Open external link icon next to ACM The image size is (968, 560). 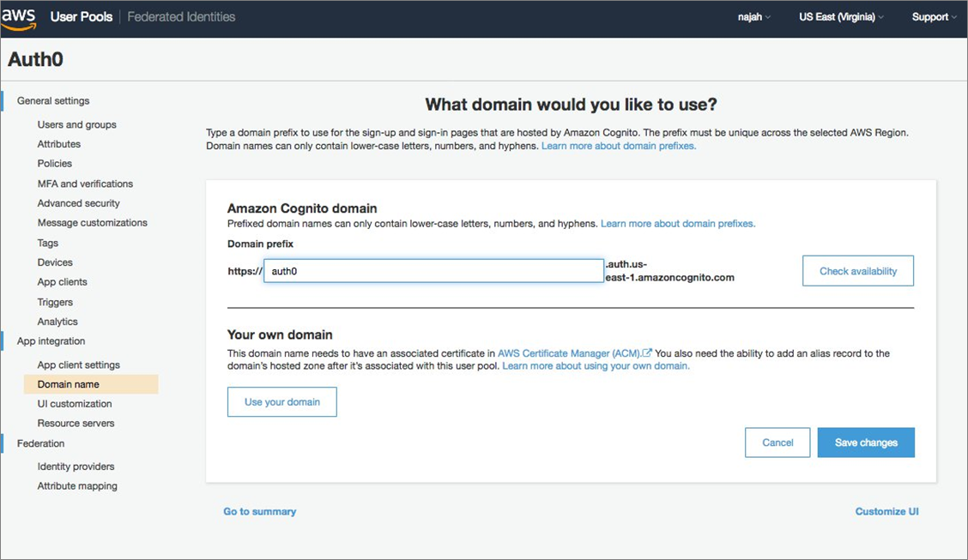coord(647,353)
